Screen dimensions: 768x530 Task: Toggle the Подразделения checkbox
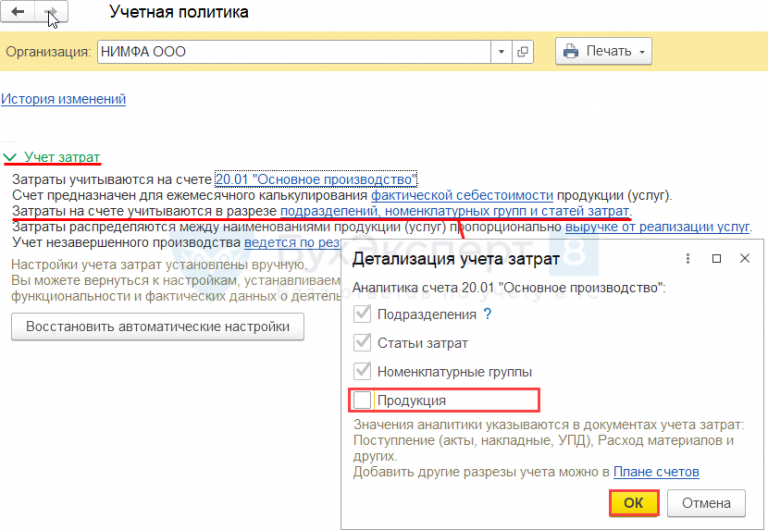[x=362, y=314]
